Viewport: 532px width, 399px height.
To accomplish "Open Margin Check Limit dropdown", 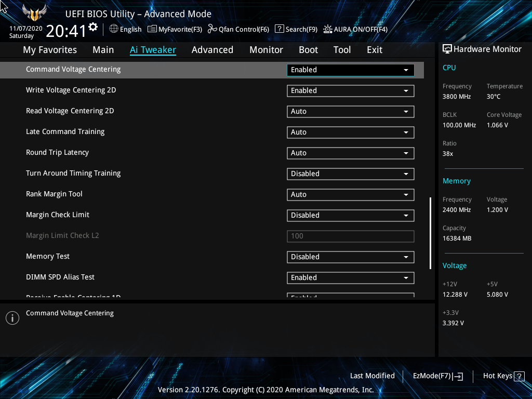I will 351,216.
